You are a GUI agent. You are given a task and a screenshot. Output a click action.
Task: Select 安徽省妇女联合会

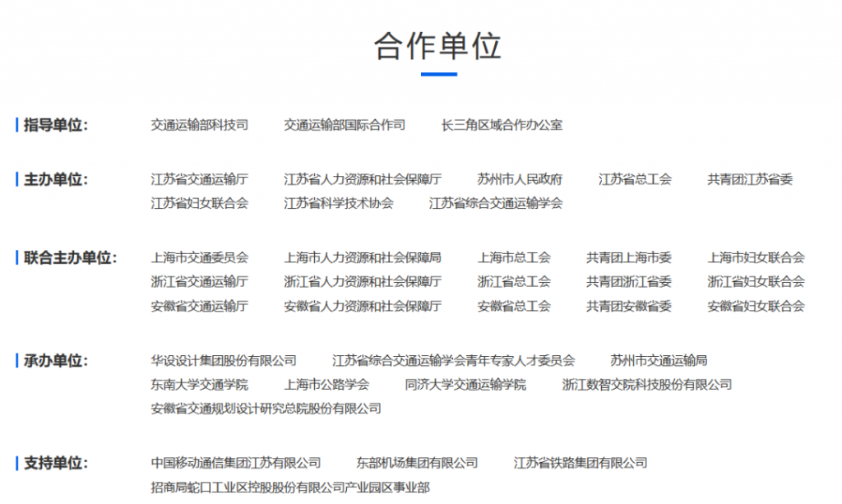click(x=756, y=307)
